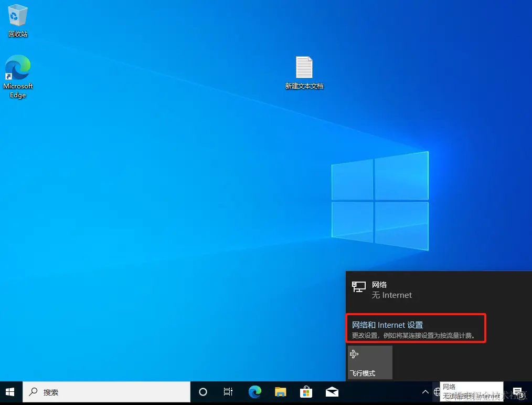The width and height of the screenshot is (532, 405).
Task: Open 网络和 Internet 设置 link
Action: [388, 325]
